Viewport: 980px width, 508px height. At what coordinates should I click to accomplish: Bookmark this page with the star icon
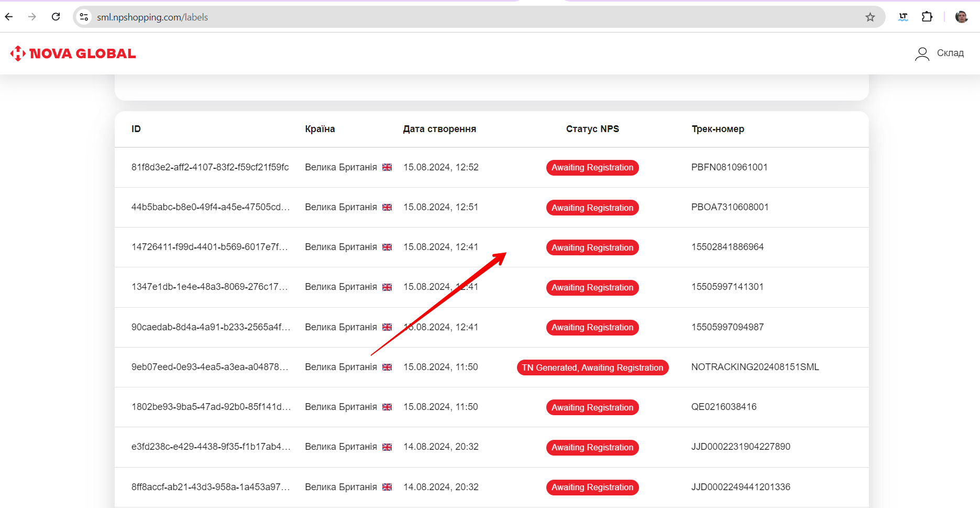870,17
